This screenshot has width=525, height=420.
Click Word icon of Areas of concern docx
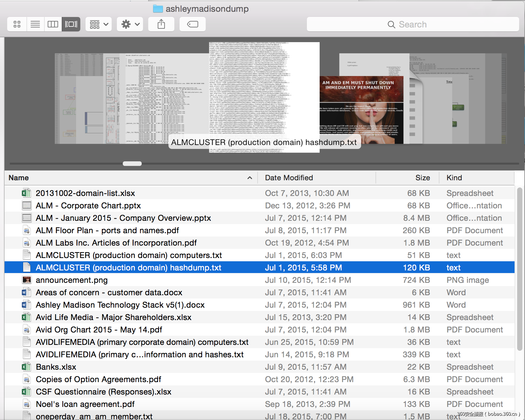click(26, 292)
